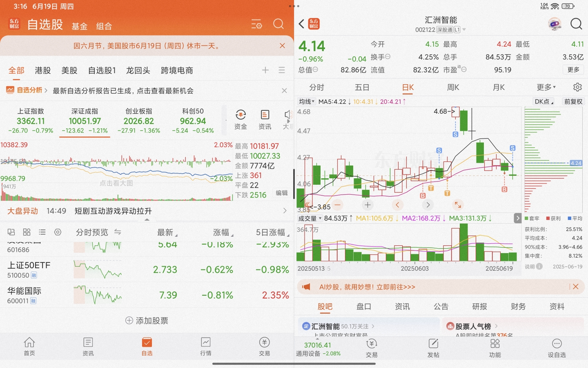
Task: Expand K-line chart to fullscreen
Action: 458,204
